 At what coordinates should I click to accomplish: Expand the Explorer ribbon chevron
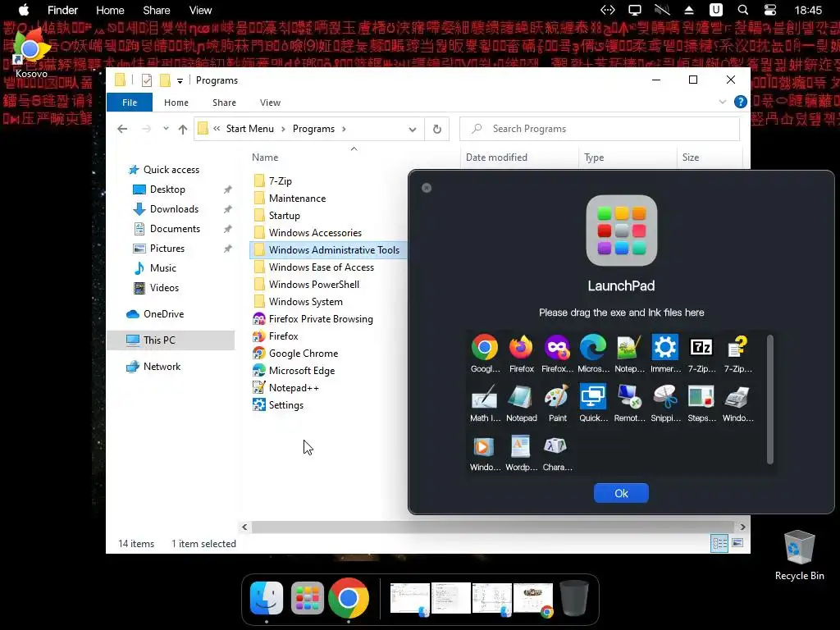[722, 102]
